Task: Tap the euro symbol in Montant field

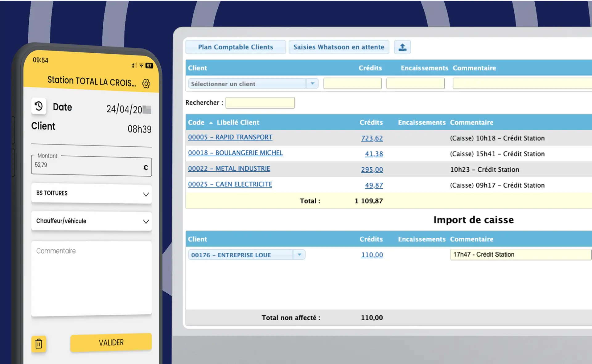Action: 146,167
